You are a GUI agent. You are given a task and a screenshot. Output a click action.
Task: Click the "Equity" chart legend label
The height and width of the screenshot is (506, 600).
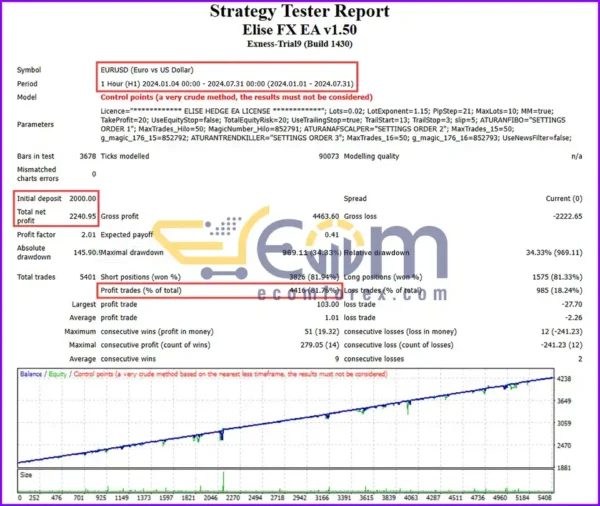coord(57,374)
